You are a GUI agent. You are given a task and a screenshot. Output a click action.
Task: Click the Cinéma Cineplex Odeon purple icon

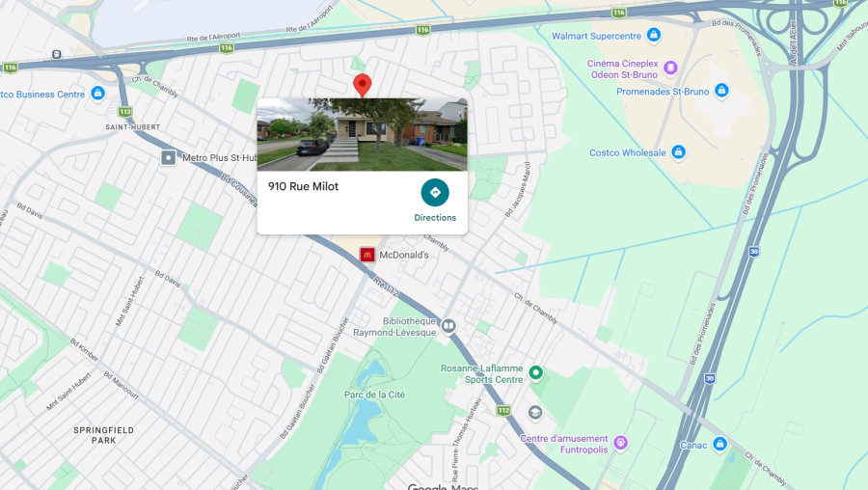pyautogui.click(x=670, y=68)
